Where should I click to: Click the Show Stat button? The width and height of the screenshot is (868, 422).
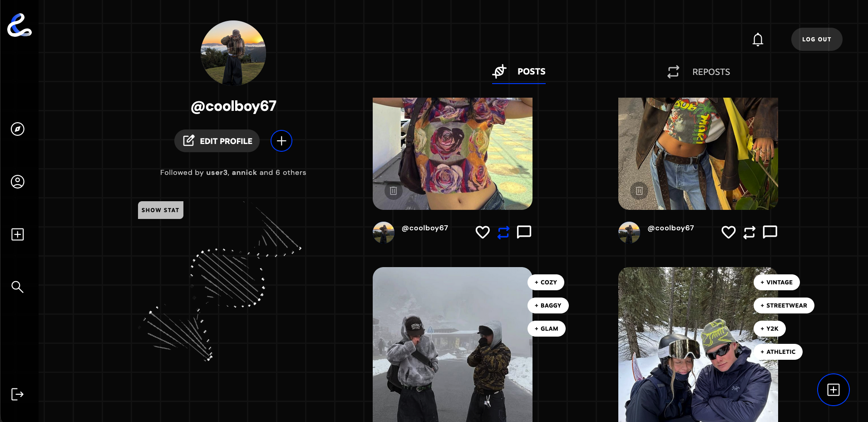161,210
